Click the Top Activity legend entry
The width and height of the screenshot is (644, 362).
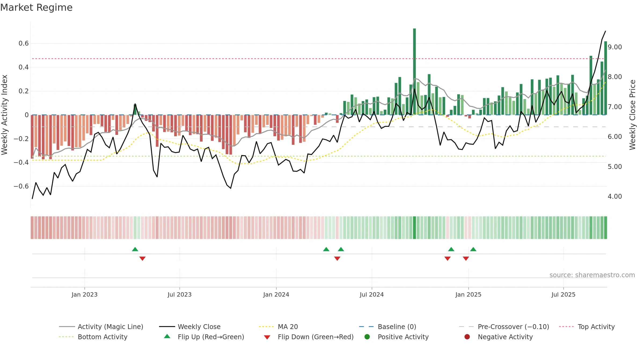point(587,327)
